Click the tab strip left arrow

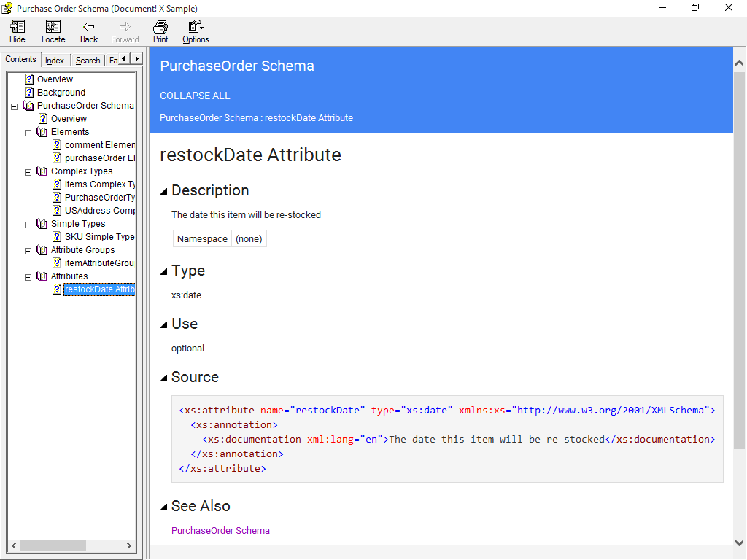click(x=124, y=58)
